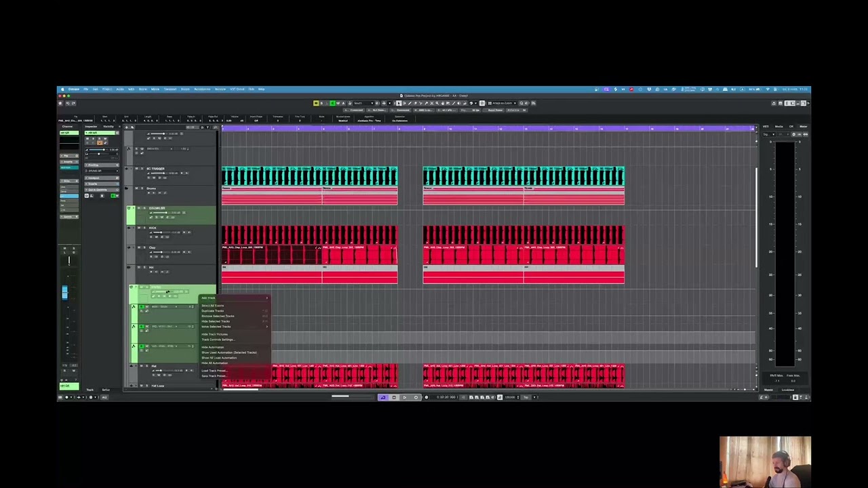Click the Dropbox icon in macOS menu bar
868x488 pixels.
[649, 89]
